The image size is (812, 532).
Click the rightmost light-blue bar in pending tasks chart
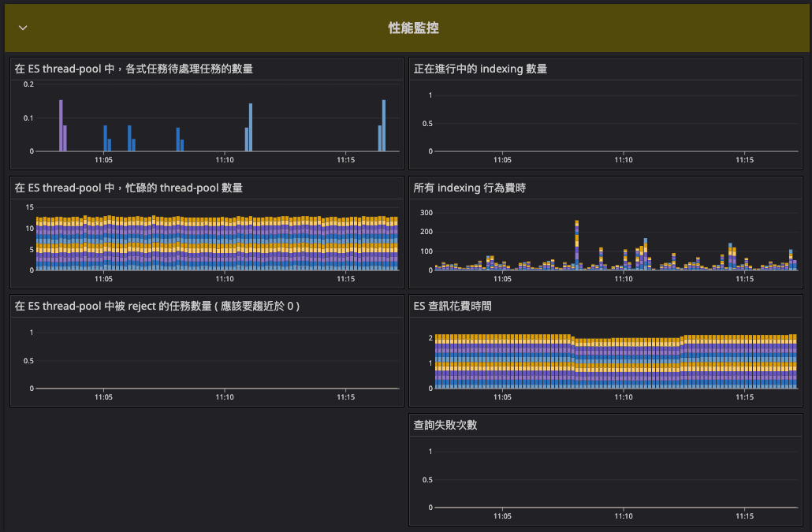point(384,125)
